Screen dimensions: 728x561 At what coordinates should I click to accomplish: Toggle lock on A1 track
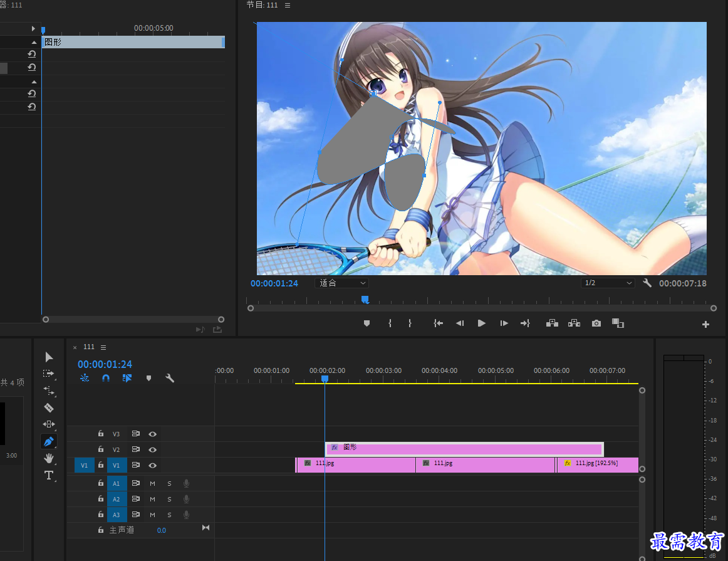pyautogui.click(x=101, y=483)
